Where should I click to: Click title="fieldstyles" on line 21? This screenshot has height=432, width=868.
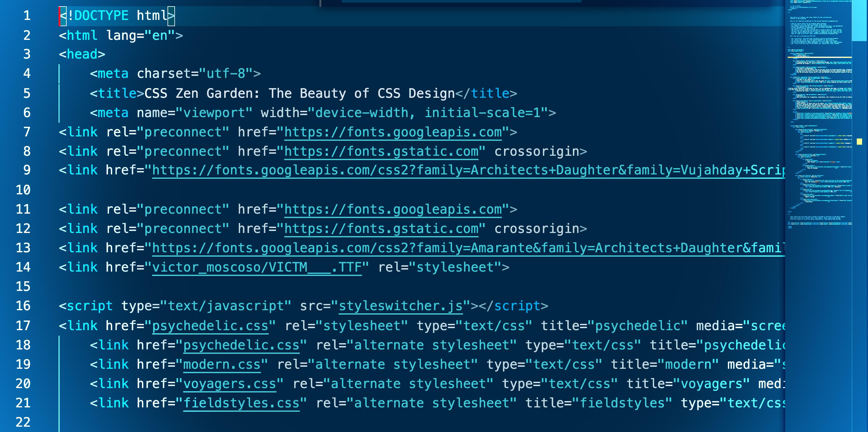[599, 403]
